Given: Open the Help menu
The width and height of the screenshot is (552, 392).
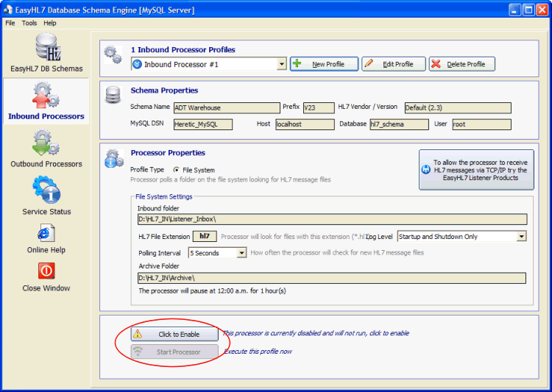Looking at the screenshot, I should coord(50,23).
